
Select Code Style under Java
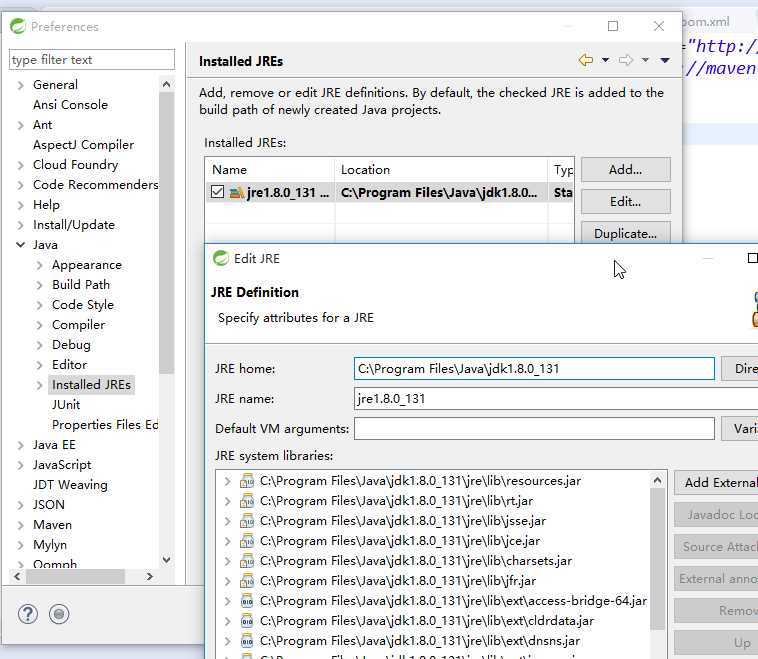tap(83, 305)
